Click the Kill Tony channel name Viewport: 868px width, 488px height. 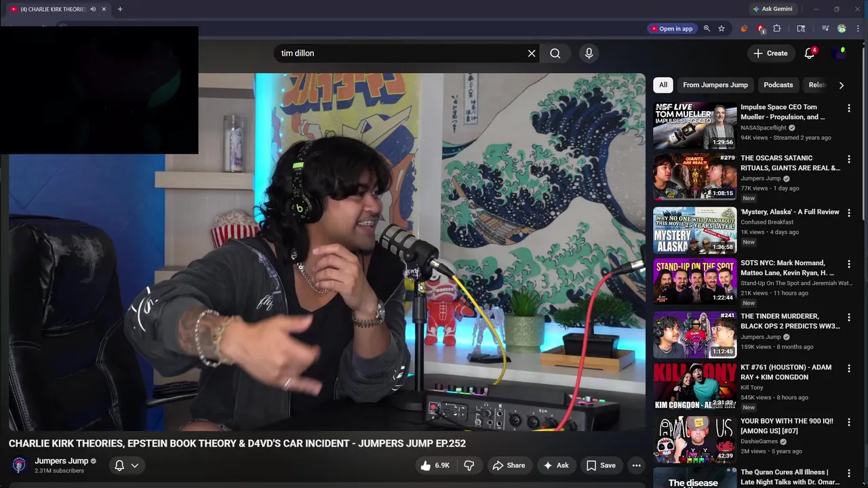pos(752,388)
